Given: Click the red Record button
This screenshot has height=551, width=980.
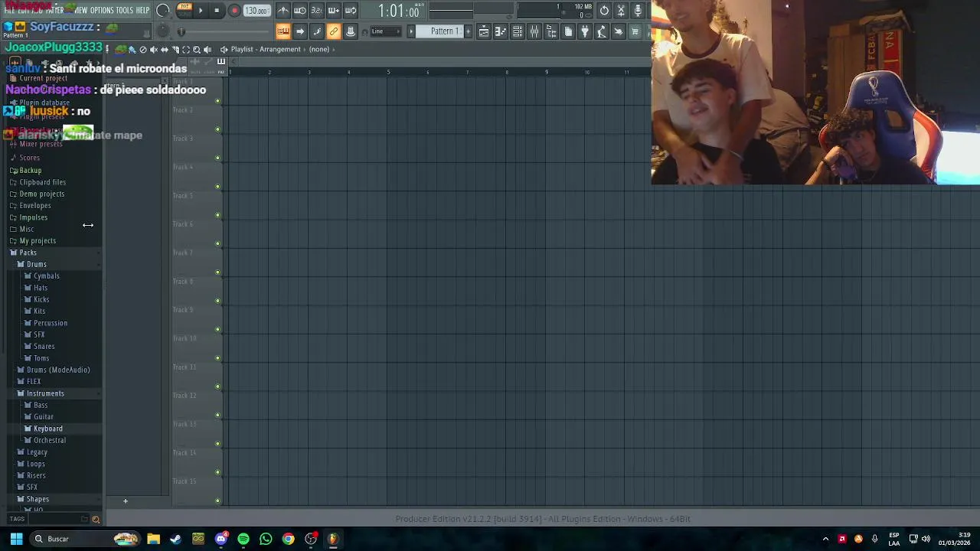Looking at the screenshot, I should coord(234,11).
